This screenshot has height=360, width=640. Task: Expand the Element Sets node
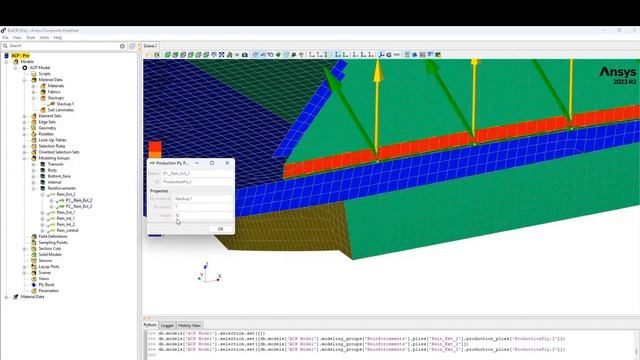(x=24, y=116)
